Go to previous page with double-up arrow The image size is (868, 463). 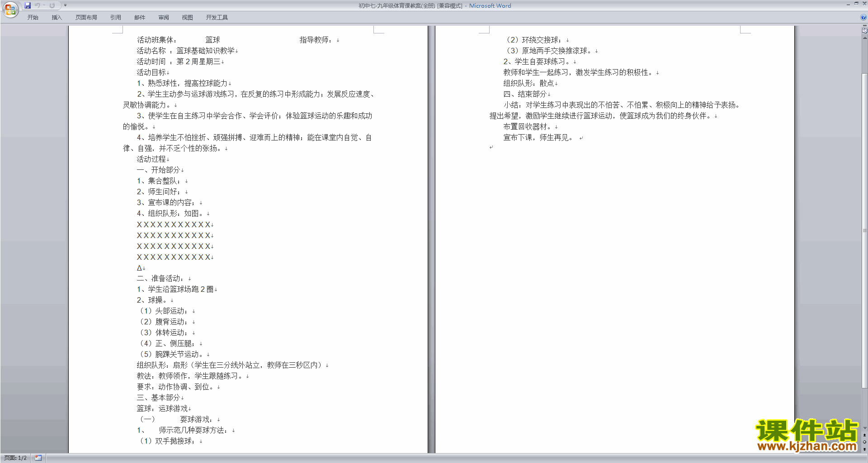point(864,435)
